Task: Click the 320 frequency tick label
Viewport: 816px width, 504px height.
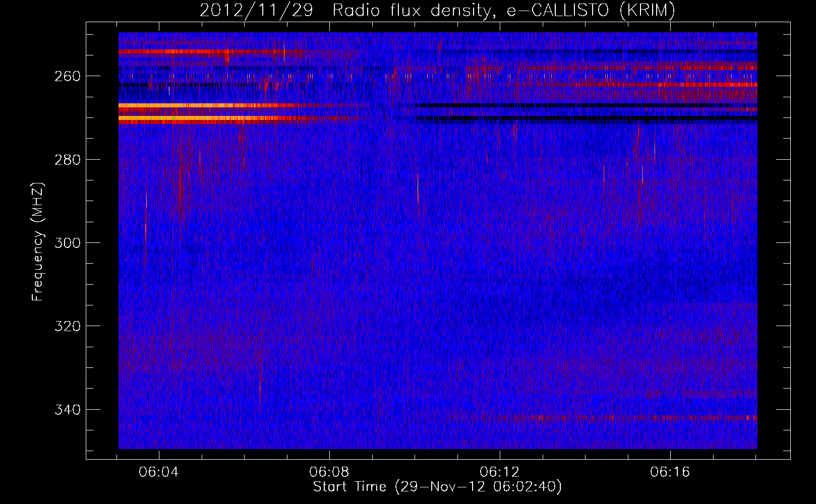Action: click(x=67, y=326)
